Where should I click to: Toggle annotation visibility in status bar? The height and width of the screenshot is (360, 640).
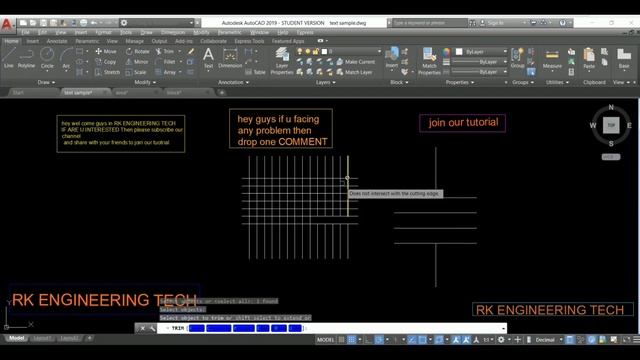click(456, 340)
